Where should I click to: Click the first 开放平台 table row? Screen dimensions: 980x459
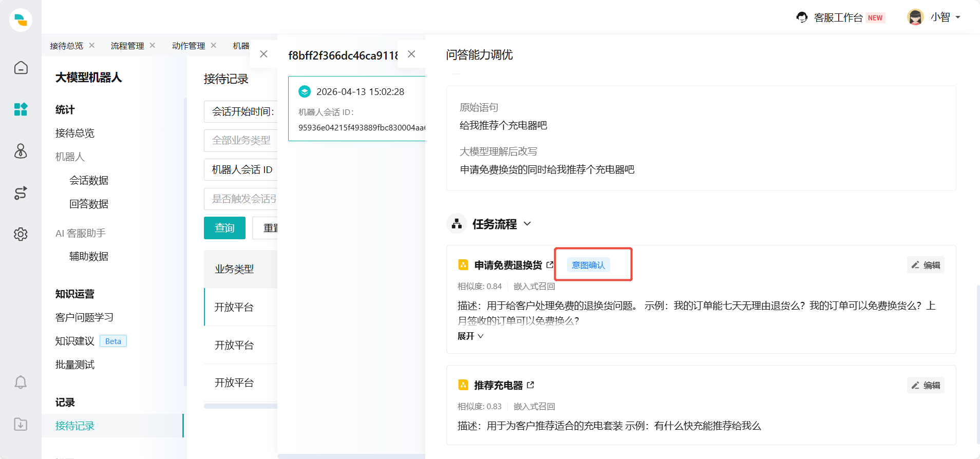[240, 307]
